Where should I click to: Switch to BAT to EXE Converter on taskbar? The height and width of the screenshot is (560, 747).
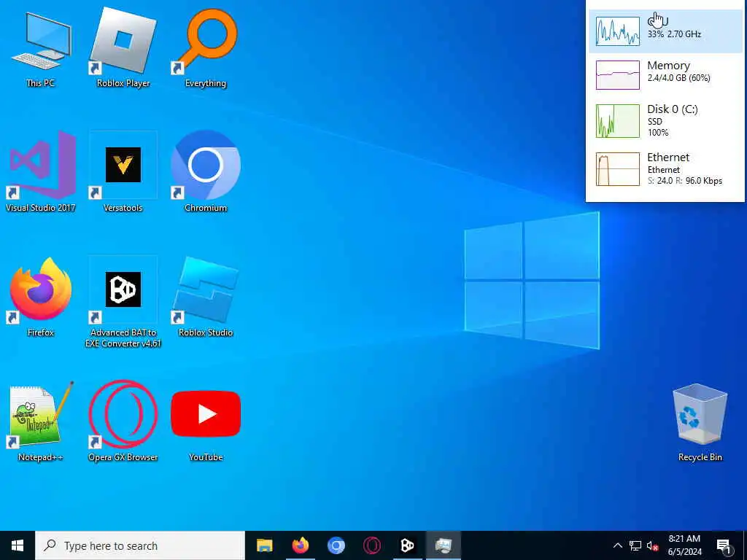point(407,545)
